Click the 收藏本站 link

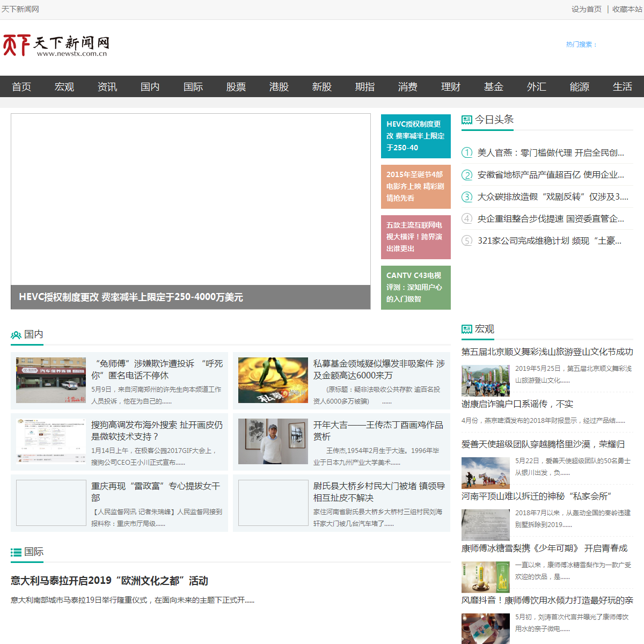coord(627,9)
